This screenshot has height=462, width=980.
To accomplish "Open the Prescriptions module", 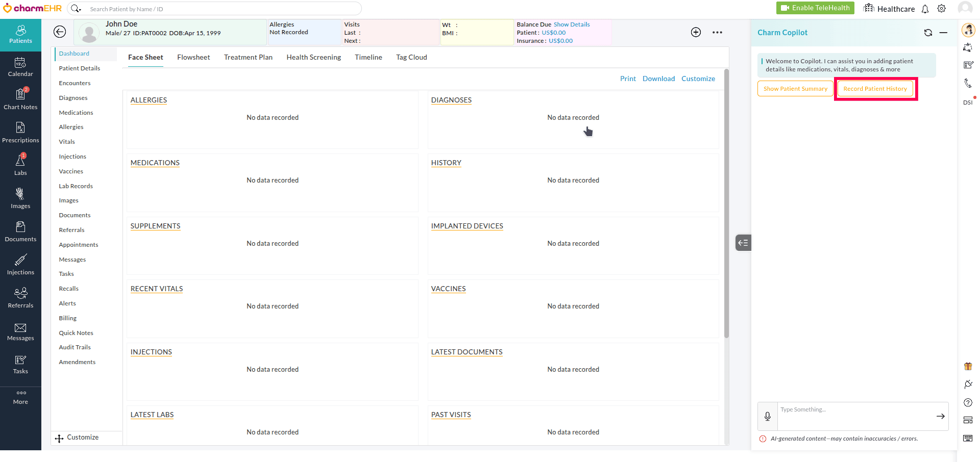I will (x=20, y=133).
